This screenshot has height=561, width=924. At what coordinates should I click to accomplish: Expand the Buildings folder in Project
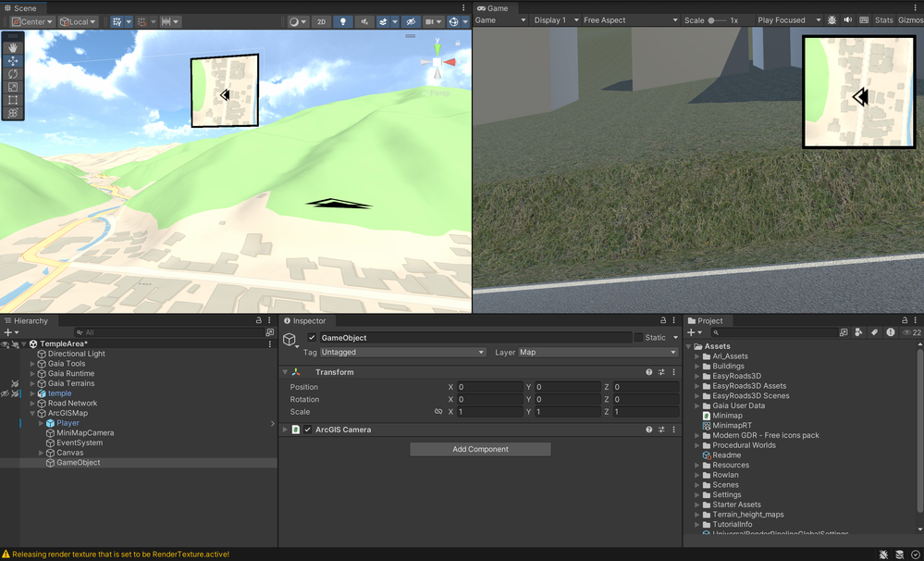click(x=697, y=367)
